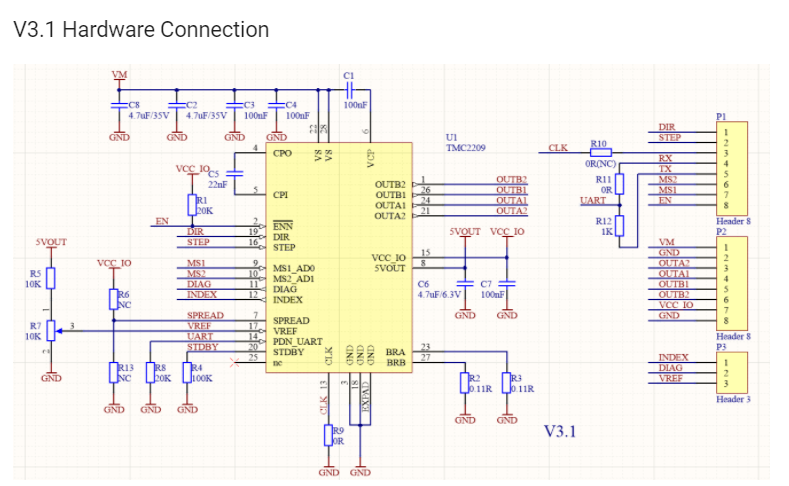Click capacitor label C1 at top

(x=349, y=75)
